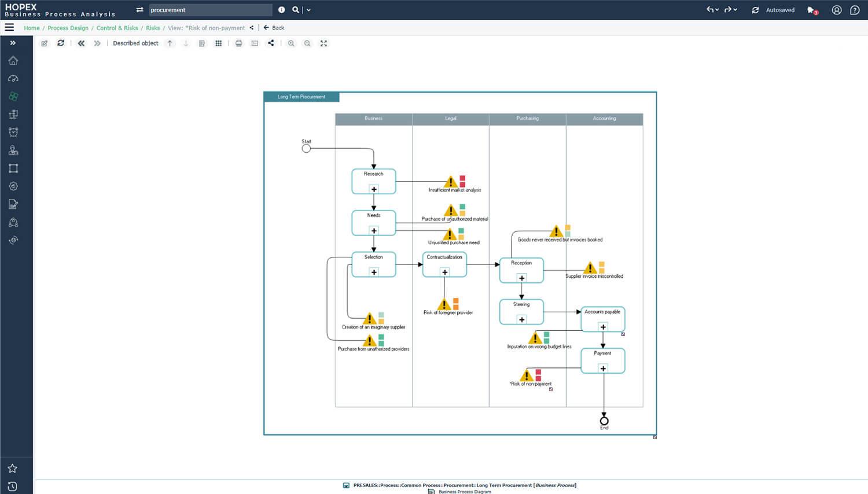The image size is (868, 494).
Task: Open the process flow diagram sidebar icon
Action: [13, 114]
